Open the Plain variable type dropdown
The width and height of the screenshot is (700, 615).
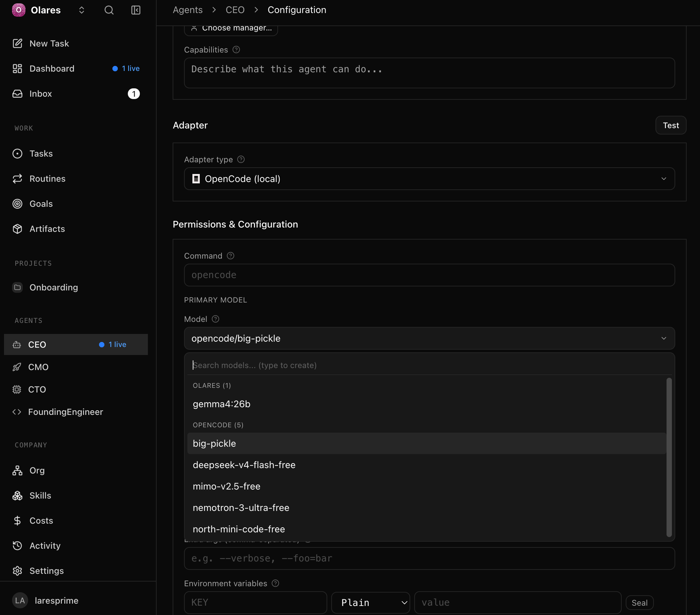370,603
